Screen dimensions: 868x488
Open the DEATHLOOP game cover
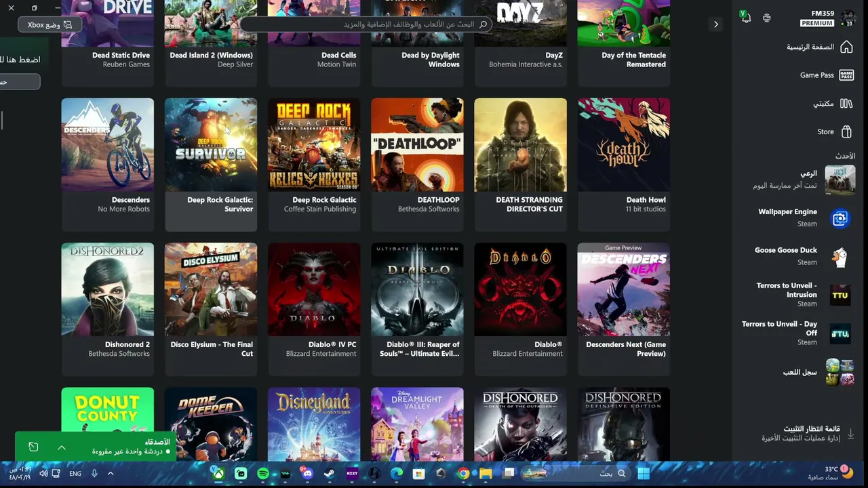417,144
